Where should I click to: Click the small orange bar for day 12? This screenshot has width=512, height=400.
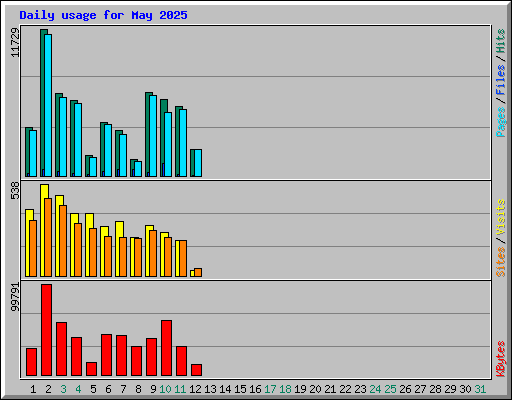pyautogui.click(x=198, y=272)
